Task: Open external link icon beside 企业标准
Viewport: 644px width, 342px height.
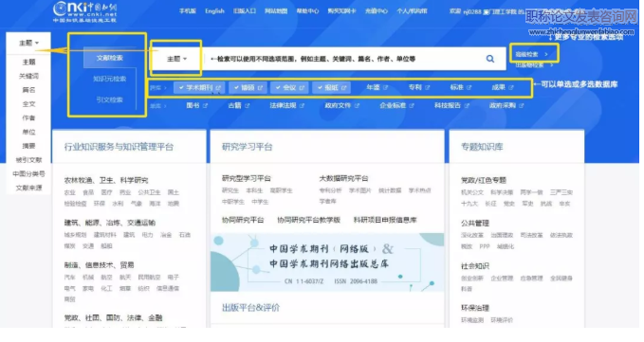Action: 412,106
